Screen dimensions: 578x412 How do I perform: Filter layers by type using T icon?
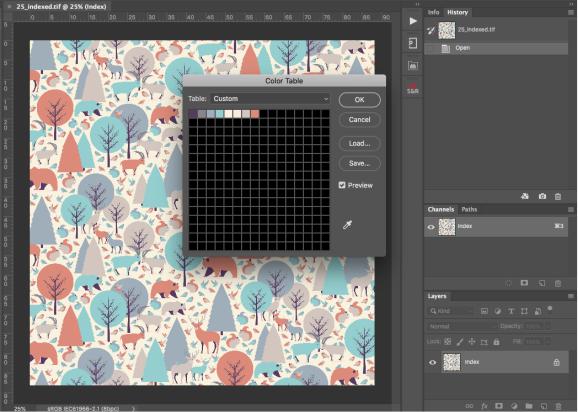pyautogui.click(x=511, y=311)
